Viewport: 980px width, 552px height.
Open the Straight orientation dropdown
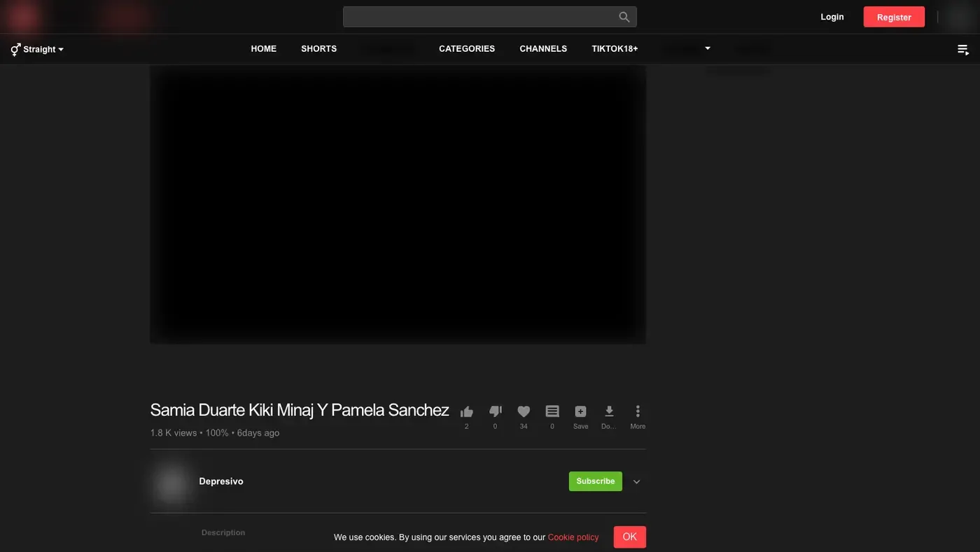tap(43, 49)
